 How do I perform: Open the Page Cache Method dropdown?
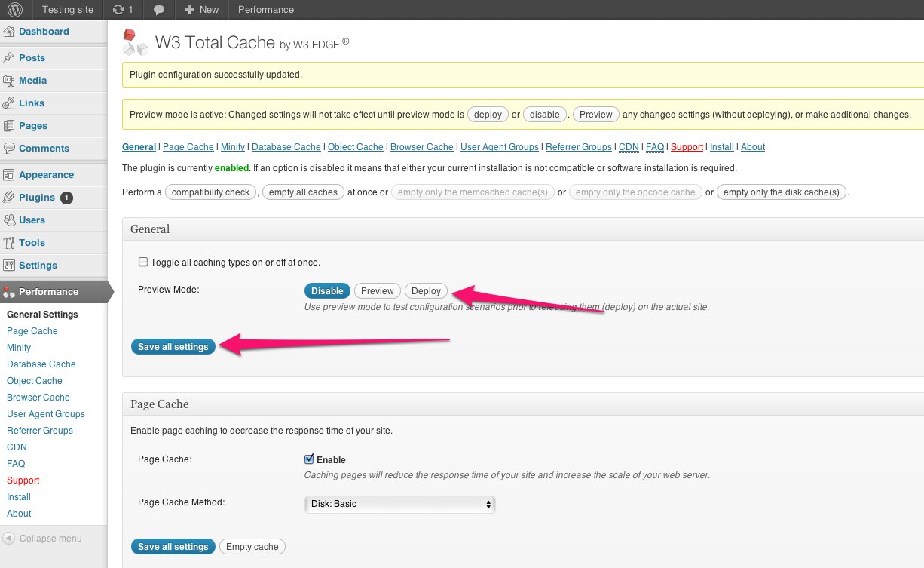[399, 504]
